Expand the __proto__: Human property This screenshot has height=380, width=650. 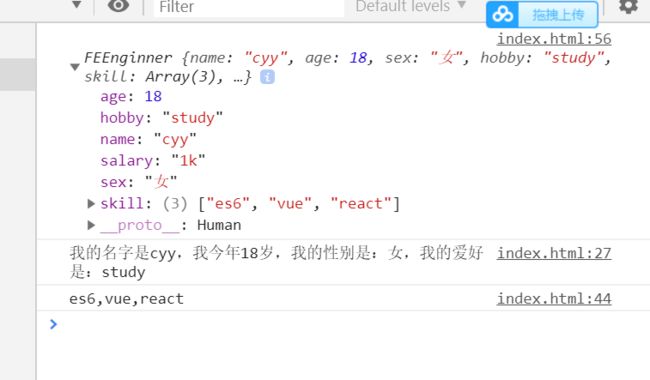[91, 225]
